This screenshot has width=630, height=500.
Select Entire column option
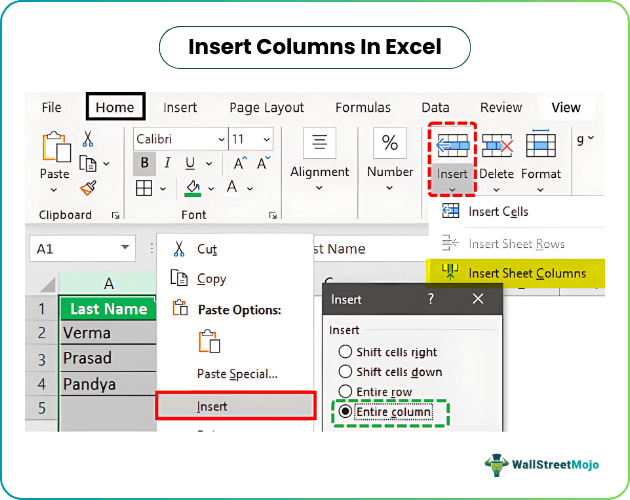[345, 412]
